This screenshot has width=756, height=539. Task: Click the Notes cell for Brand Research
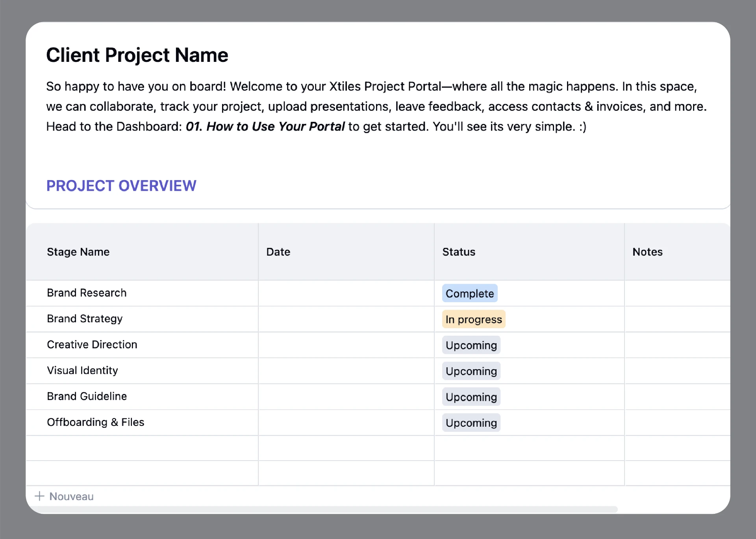677,293
